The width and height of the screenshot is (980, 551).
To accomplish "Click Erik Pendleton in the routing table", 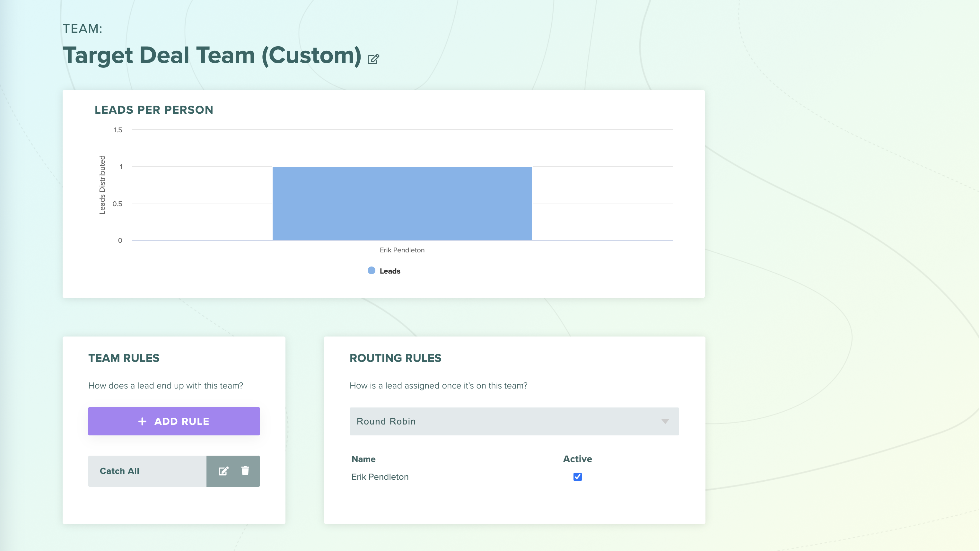I will (x=380, y=477).
